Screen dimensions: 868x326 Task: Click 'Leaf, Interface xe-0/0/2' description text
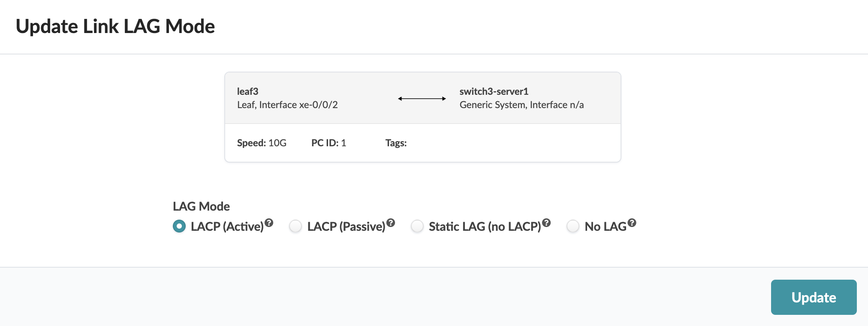point(287,105)
